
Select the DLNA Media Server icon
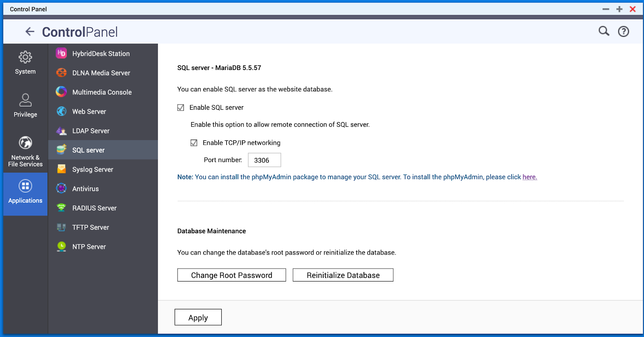(61, 73)
